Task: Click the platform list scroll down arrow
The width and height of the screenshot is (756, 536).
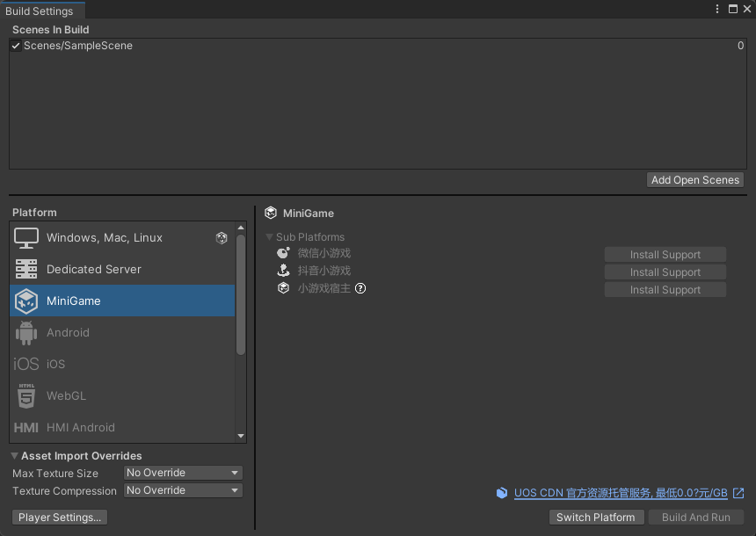Action: tap(241, 436)
